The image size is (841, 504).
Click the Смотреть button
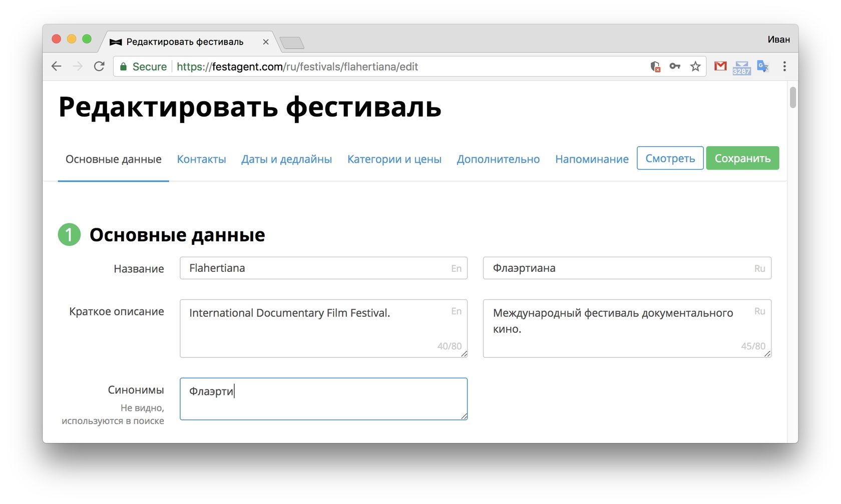670,158
